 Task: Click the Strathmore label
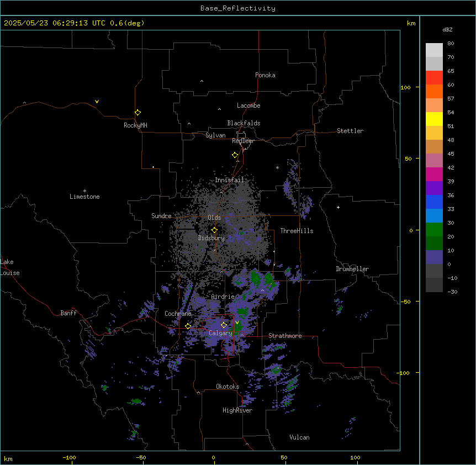pos(285,336)
